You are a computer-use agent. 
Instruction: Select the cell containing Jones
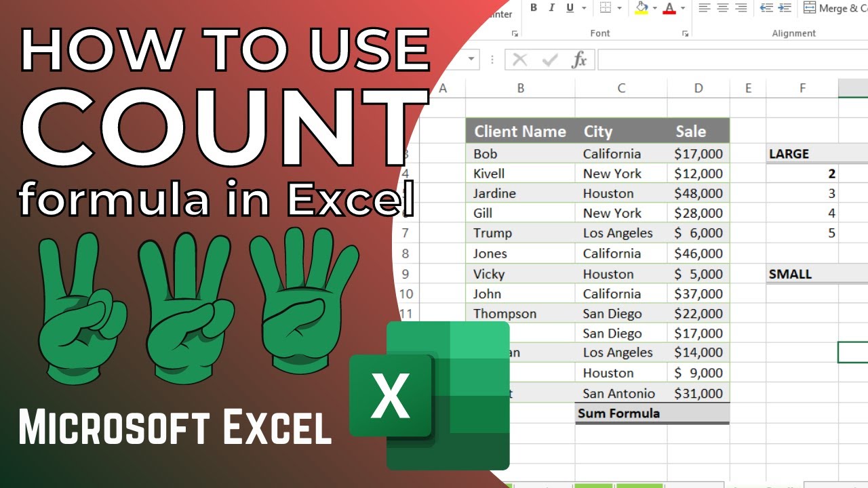click(520, 253)
